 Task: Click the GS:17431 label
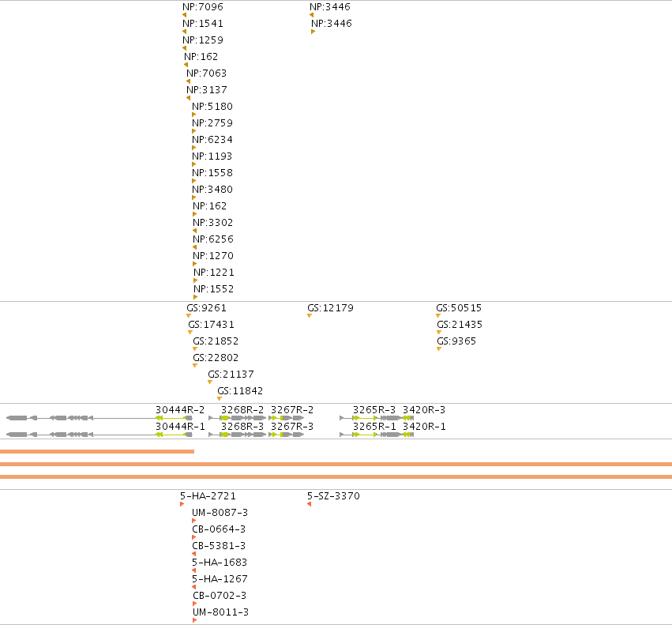coord(212,325)
